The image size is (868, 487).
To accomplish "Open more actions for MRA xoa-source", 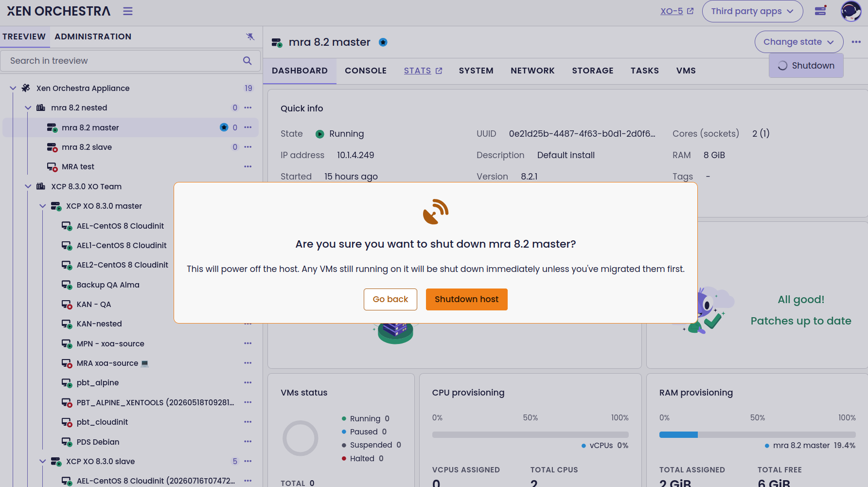I will pos(248,363).
